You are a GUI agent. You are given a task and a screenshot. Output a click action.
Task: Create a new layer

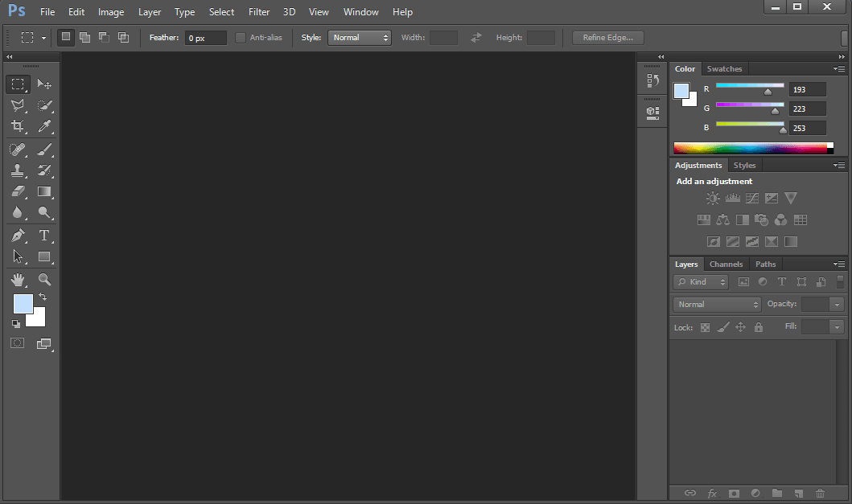pos(798,493)
